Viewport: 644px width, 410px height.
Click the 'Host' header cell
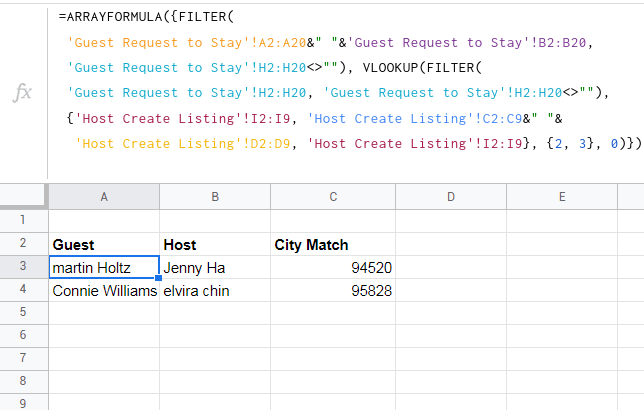[x=215, y=244]
